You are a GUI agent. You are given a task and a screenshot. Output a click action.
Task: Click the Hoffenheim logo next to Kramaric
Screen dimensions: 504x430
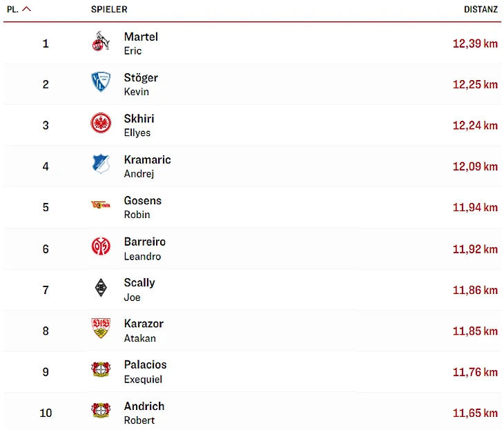point(101,166)
